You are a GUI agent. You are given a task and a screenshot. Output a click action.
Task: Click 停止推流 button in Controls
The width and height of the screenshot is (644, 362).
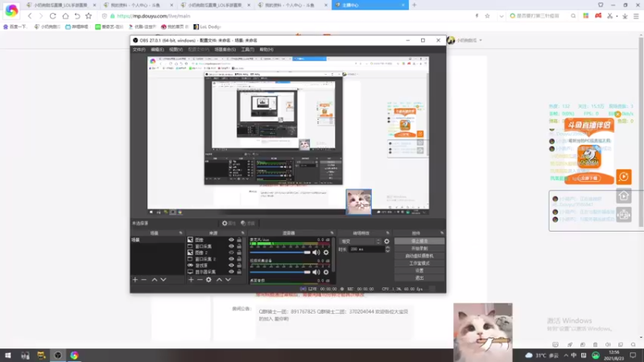click(419, 241)
